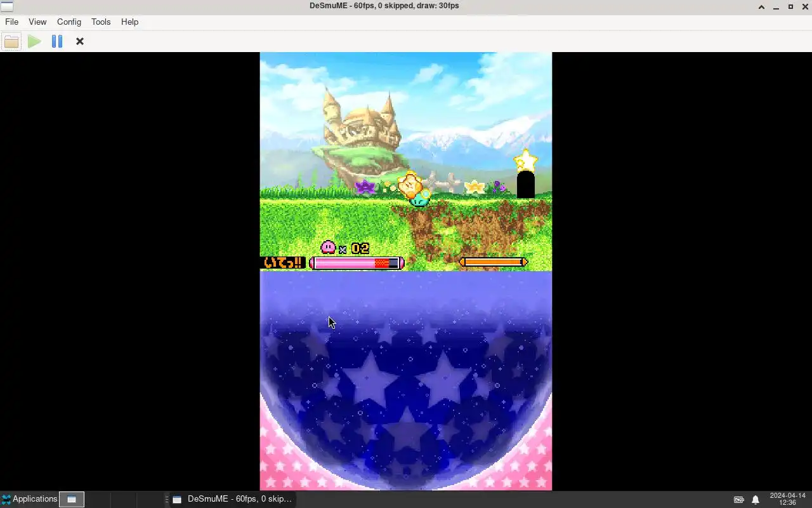Viewport: 812px width, 508px height.
Task: Minimize the DeSmuME window
Action: pyautogui.click(x=776, y=6)
